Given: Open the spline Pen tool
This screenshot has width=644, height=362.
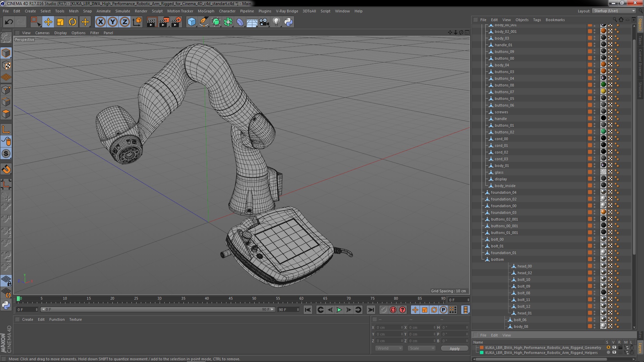Looking at the screenshot, I should pyautogui.click(x=204, y=22).
